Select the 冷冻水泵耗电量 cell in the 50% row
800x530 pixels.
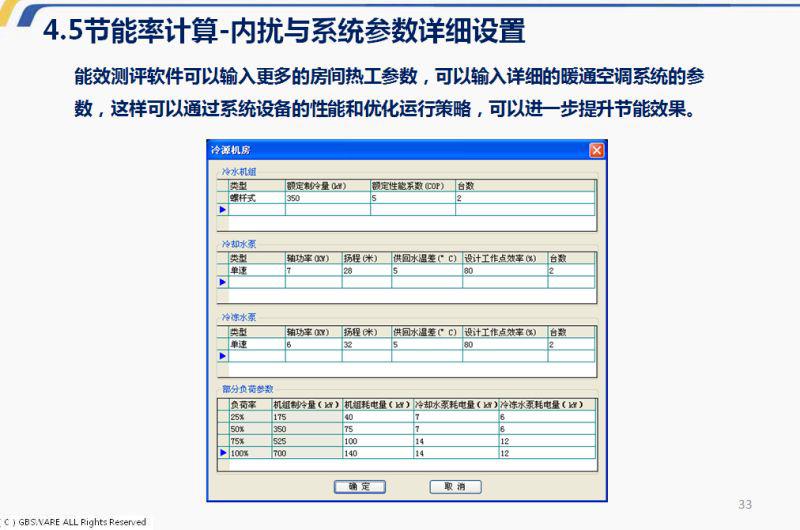[x=547, y=429]
